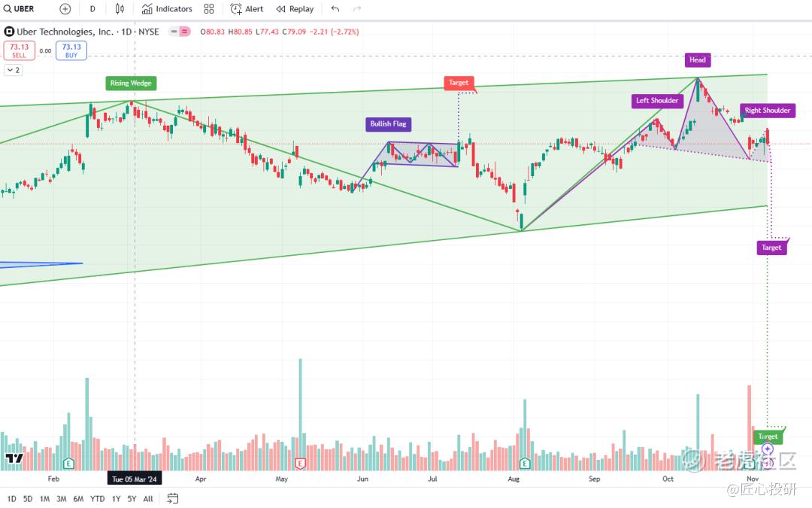Toggle the pink symbol status indicator
812x508 pixels.
pos(186,32)
